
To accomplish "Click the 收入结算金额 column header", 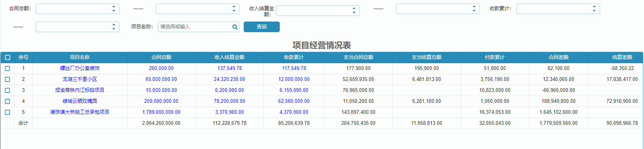I will pyautogui.click(x=229, y=57).
